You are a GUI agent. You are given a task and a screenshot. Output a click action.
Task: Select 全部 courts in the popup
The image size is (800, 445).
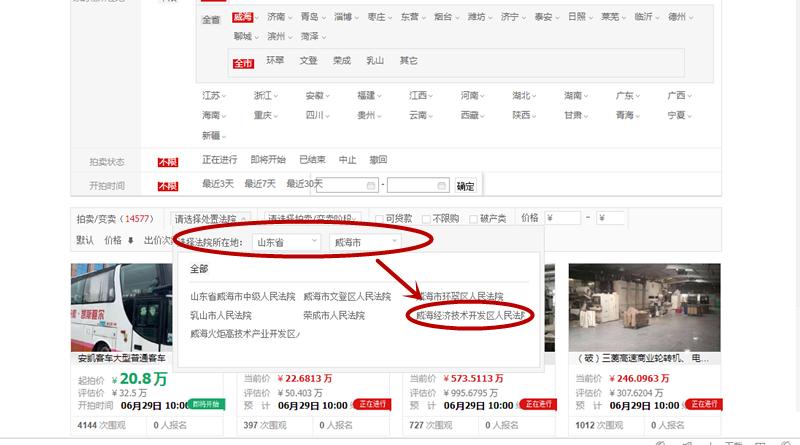[199, 269]
